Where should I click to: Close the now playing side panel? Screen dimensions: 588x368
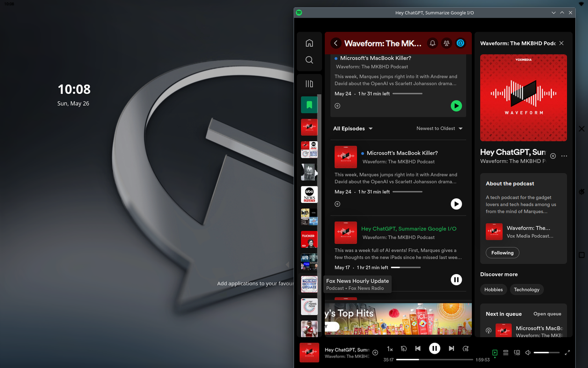[561, 43]
